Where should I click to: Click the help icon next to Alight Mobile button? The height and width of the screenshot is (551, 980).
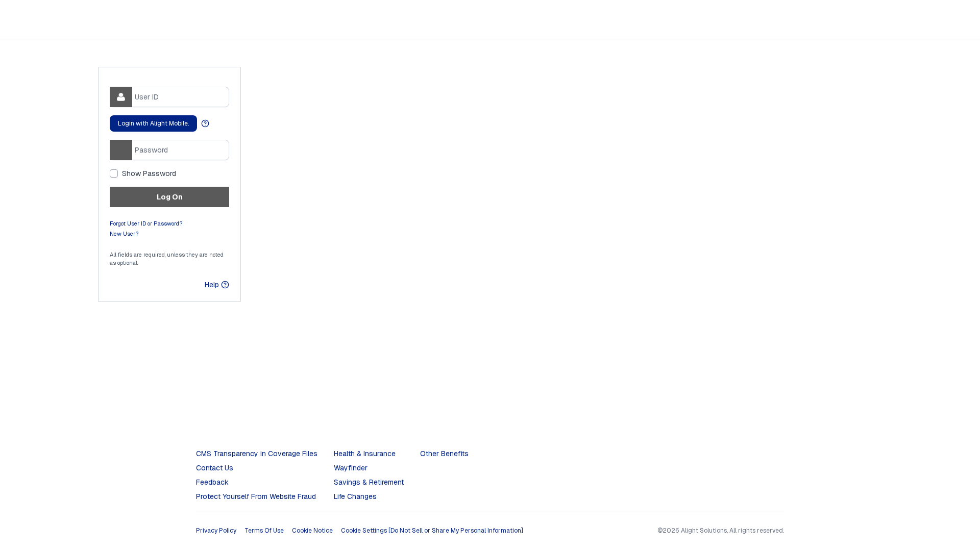tap(205, 123)
